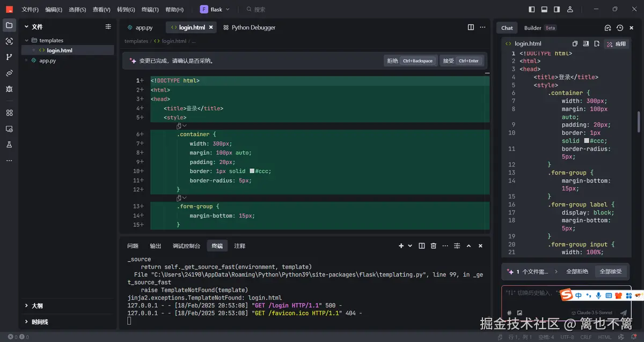Toggle Sogou soft keyboard icon
This screenshot has width=644, height=342.
pyautogui.click(x=609, y=295)
